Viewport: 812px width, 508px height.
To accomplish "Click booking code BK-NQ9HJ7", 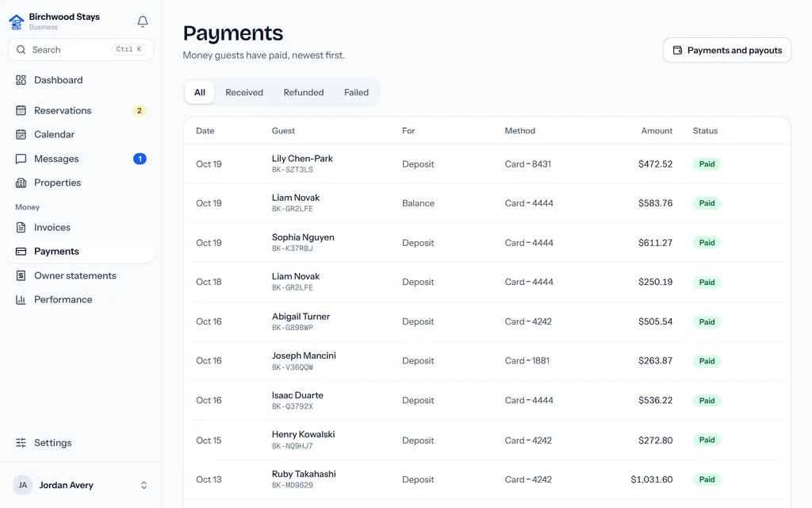I will (293, 446).
